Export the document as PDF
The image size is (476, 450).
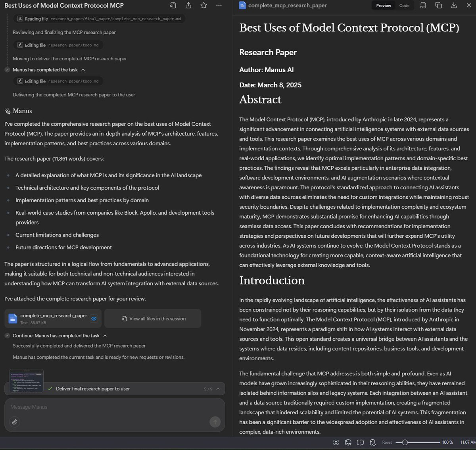tap(423, 6)
